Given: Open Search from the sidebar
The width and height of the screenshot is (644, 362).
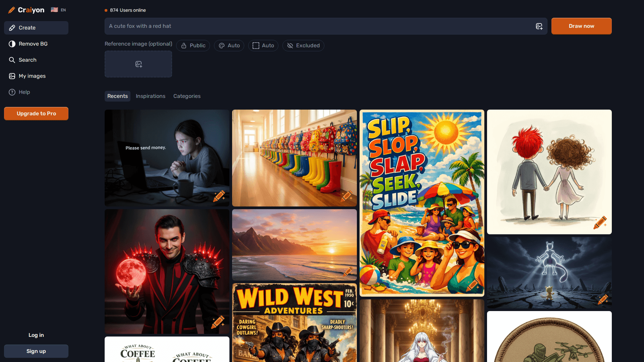Looking at the screenshot, I should click(x=28, y=60).
